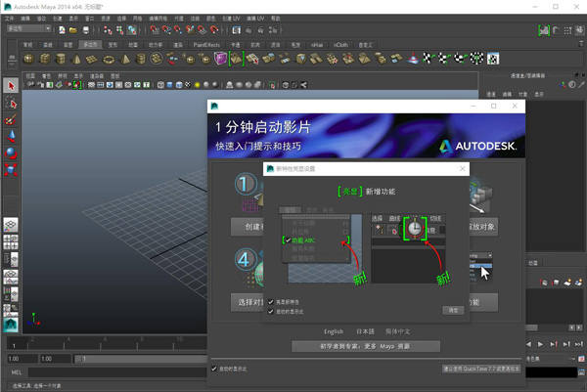Image resolution: width=587 pixels, height=392 pixels.
Task: Enable wireframe display in viewport toolbar
Action: pos(160,85)
